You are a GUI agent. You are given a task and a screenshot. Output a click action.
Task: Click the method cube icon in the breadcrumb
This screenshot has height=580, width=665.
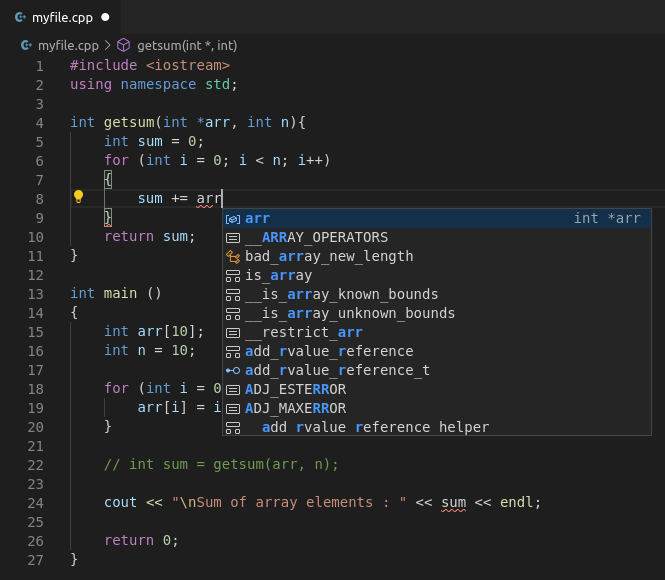click(124, 45)
